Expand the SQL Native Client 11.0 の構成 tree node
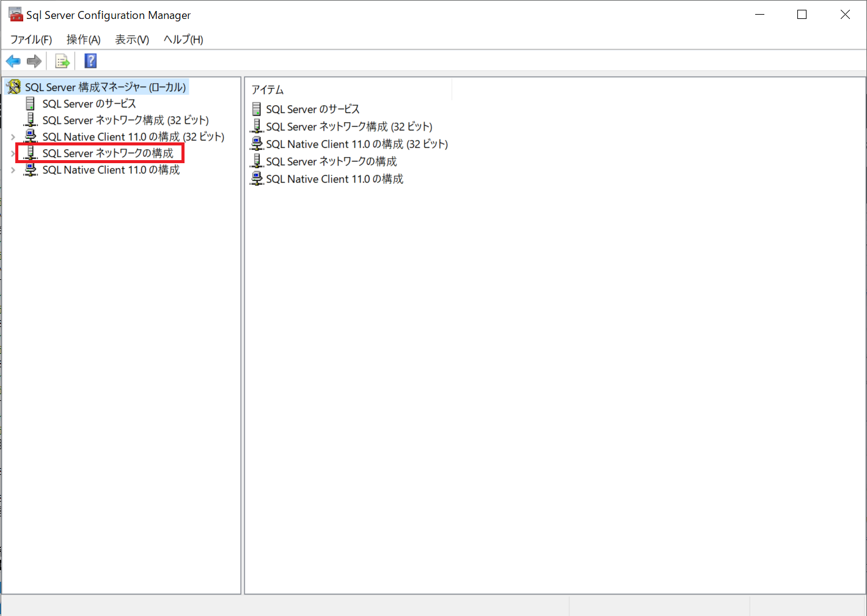This screenshot has width=867, height=616. pyautogui.click(x=13, y=170)
